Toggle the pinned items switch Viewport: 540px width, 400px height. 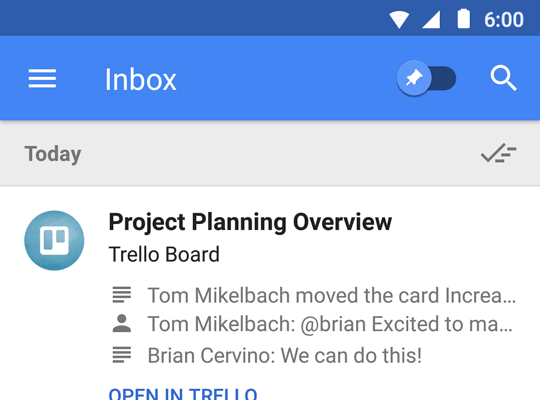coord(427,79)
